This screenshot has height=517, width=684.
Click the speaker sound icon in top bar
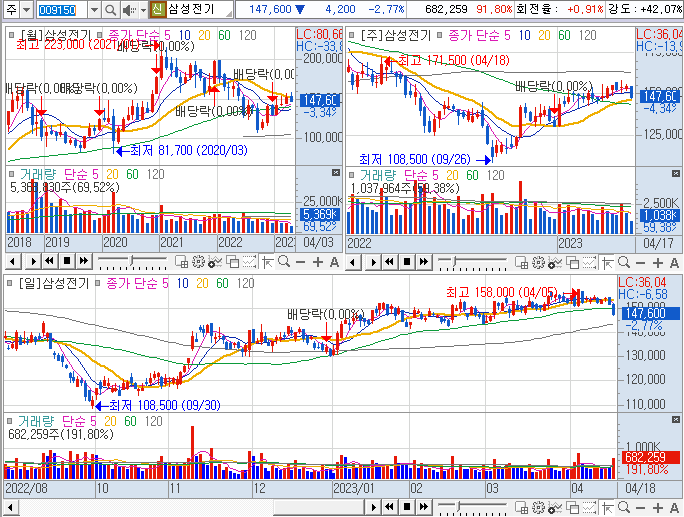128,10
